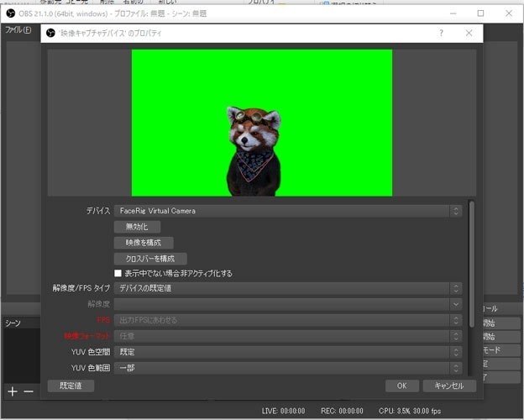Add a scene with the plus icon
524x420 pixels.
click(13, 391)
